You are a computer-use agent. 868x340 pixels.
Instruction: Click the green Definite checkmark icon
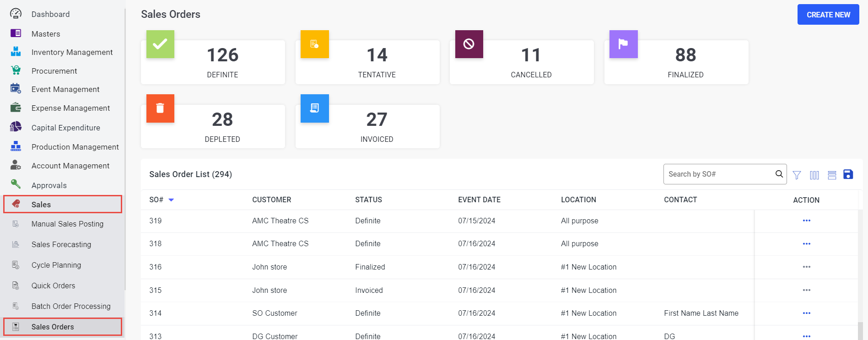click(x=160, y=44)
